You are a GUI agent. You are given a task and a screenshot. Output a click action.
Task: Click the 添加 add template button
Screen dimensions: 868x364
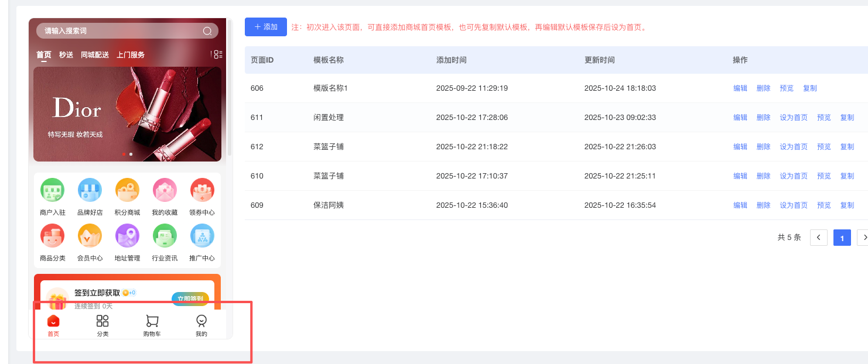coord(266,27)
